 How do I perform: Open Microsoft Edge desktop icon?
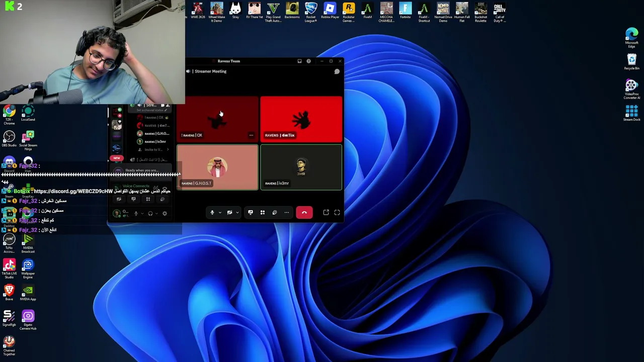pos(632,38)
